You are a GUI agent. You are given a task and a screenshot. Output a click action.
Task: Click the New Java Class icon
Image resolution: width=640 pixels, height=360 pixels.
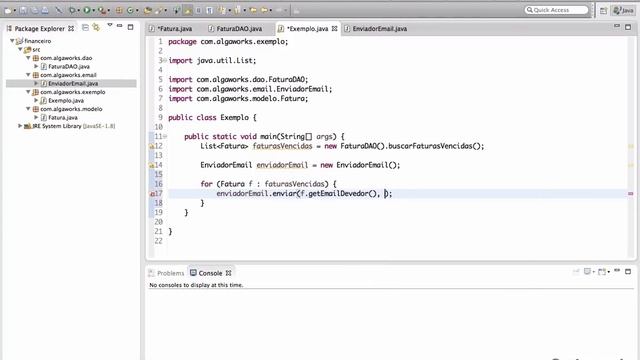click(130, 11)
